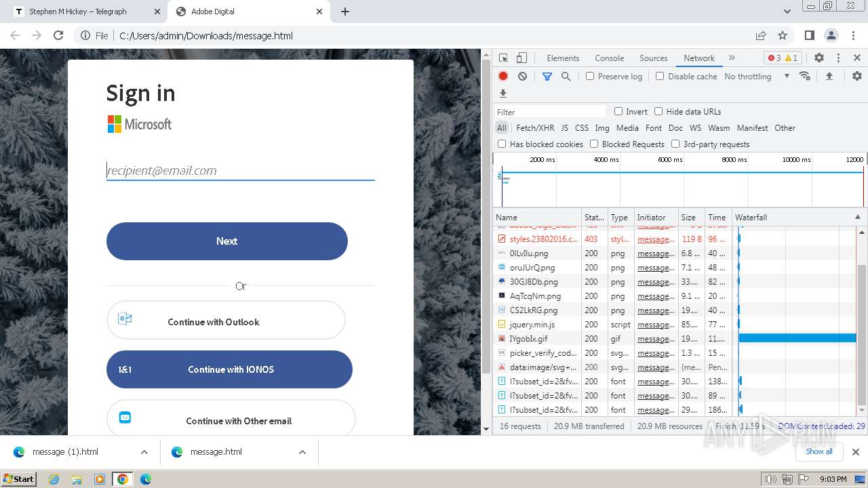The width and height of the screenshot is (868, 488).
Task: Open the Chrome profile avatar
Action: point(831,35)
